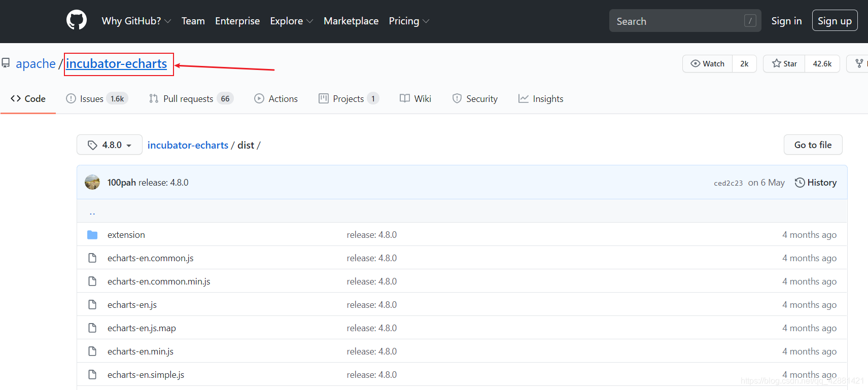
Task: Go up to parent directory (..)
Action: click(x=92, y=212)
